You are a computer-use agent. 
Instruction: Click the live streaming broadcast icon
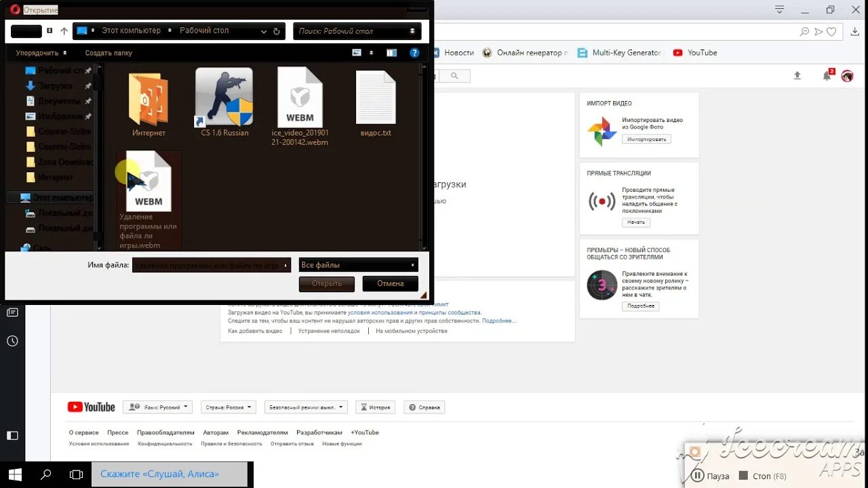tap(601, 201)
